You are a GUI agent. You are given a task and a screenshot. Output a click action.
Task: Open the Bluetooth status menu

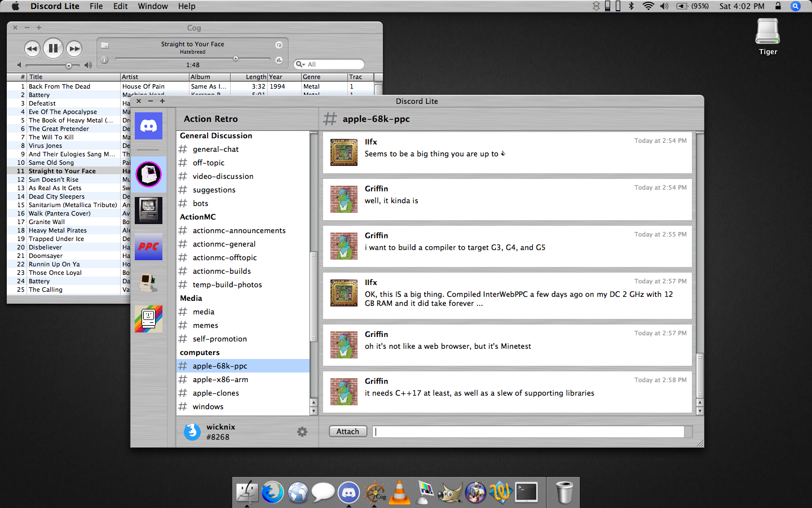click(x=632, y=6)
